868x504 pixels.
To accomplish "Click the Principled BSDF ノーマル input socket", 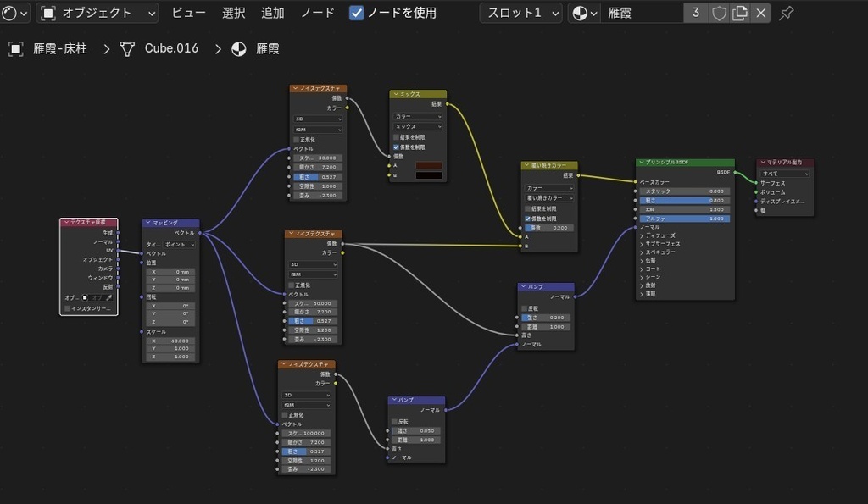I will pos(635,227).
